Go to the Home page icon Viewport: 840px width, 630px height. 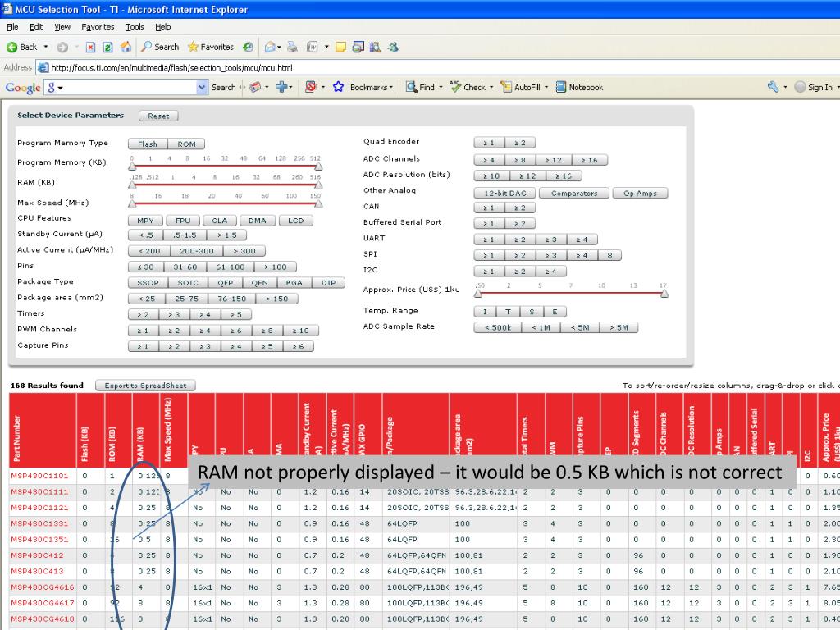126,47
